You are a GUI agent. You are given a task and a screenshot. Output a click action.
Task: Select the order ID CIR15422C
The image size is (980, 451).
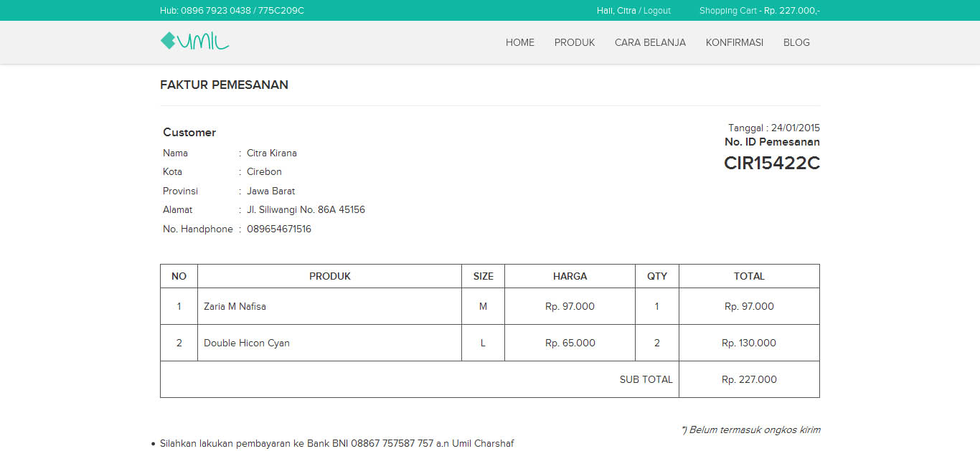[771, 163]
